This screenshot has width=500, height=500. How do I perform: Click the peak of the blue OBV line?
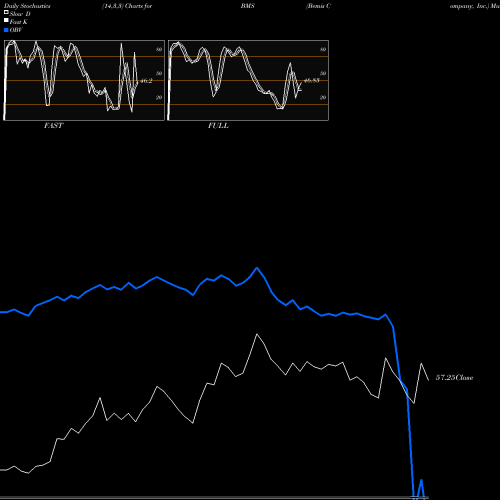(x=257, y=268)
